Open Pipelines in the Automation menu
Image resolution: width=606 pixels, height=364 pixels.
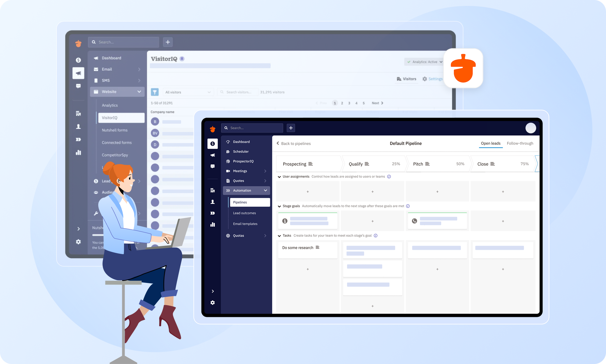pos(250,202)
